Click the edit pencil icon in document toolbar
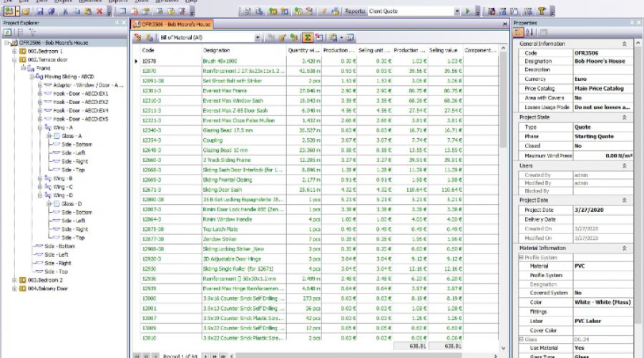Image resolution: width=644 pixels, height=358 pixels. point(283,37)
